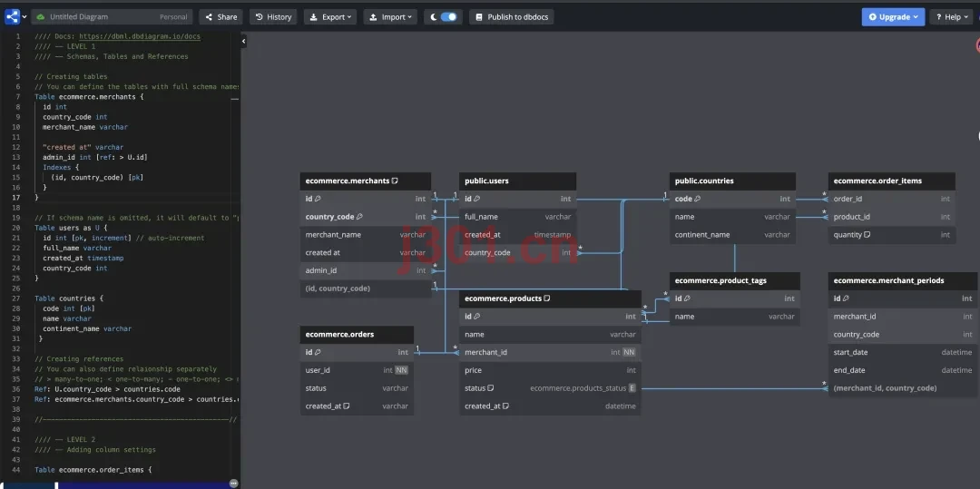Open the Help menu
The height and width of the screenshot is (489, 980).
952,17
